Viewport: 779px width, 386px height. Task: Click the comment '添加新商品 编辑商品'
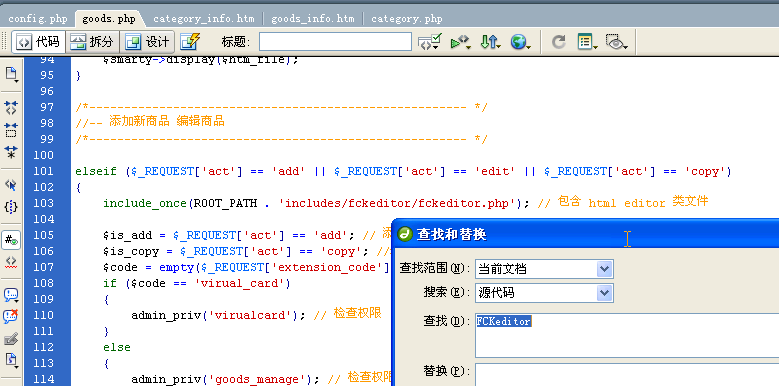coord(167,121)
